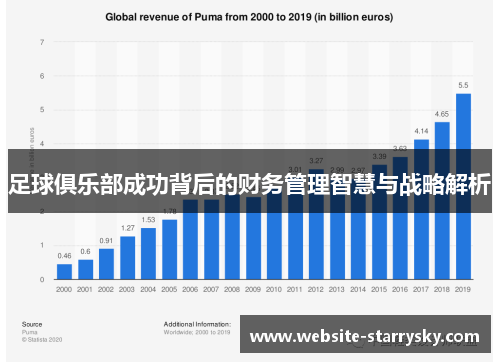The image size is (500, 362).
Task: Click the 0.6 value label
Action: point(85,251)
